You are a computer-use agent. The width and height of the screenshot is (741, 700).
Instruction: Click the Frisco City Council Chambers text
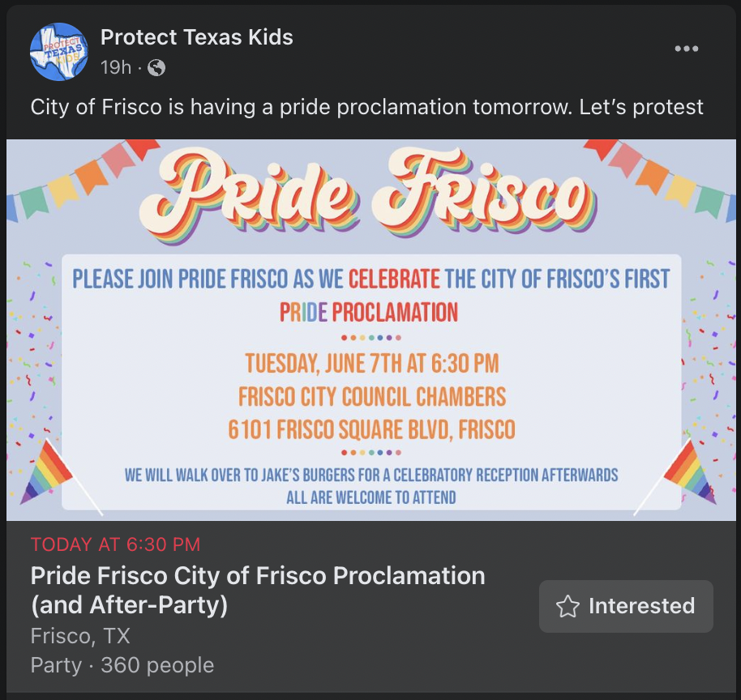coord(371,396)
